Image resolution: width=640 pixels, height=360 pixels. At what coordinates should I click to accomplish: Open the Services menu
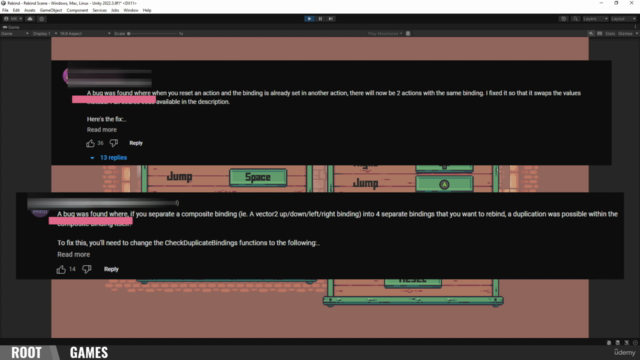click(x=99, y=10)
